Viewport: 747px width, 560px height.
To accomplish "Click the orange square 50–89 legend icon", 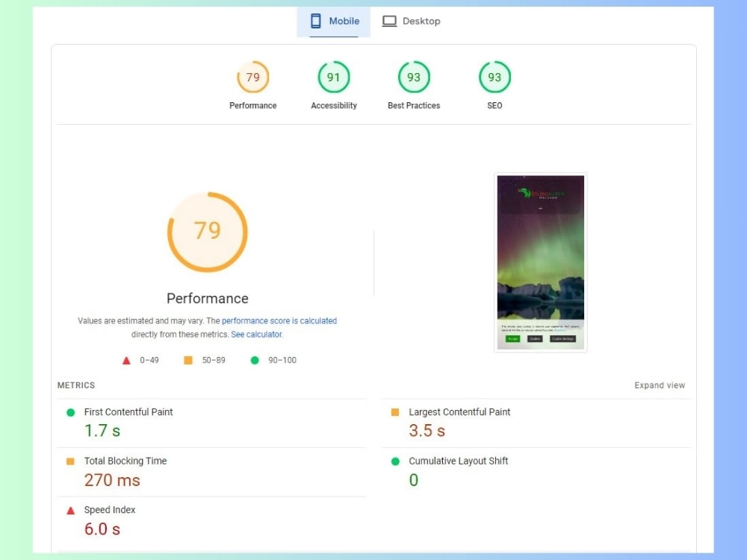I will (188, 360).
